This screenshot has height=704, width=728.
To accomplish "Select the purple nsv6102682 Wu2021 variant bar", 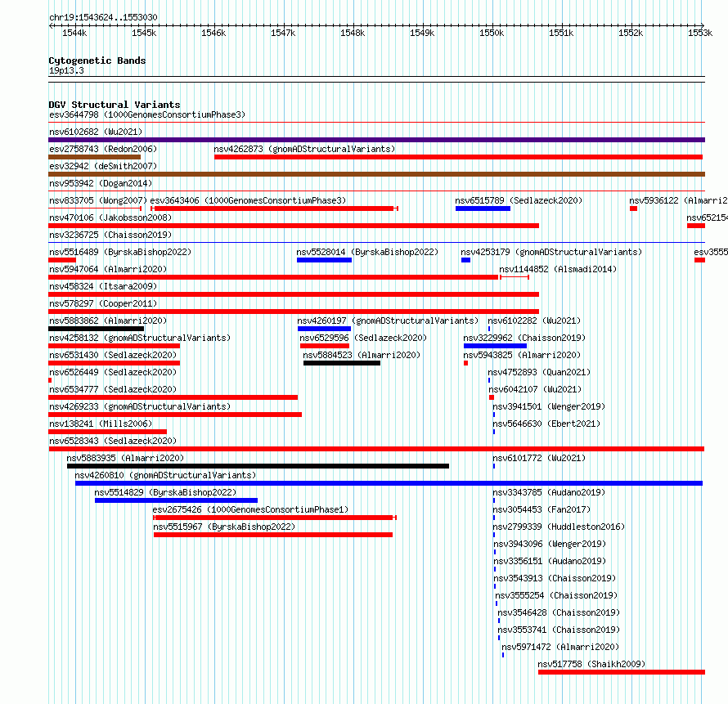I will (376, 140).
